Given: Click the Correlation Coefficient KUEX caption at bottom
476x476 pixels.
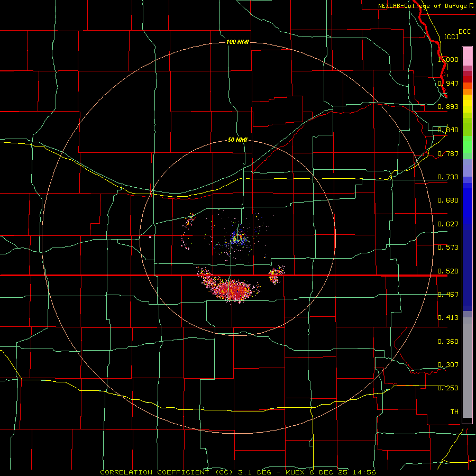Looking at the screenshot, I should pos(238,472).
